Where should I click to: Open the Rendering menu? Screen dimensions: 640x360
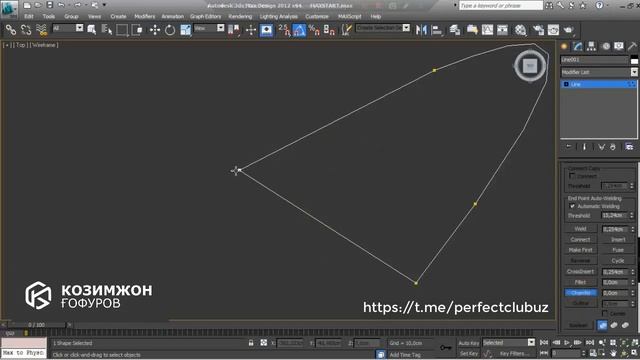[240, 16]
